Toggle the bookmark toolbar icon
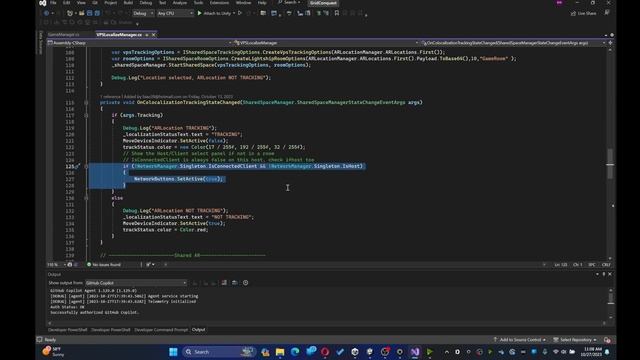This screenshot has height=360, width=640. [337, 13]
